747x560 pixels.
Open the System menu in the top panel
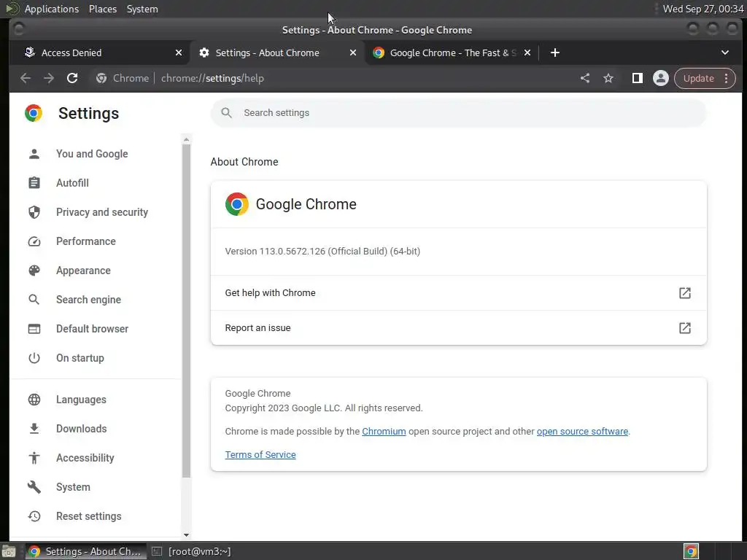tap(142, 9)
